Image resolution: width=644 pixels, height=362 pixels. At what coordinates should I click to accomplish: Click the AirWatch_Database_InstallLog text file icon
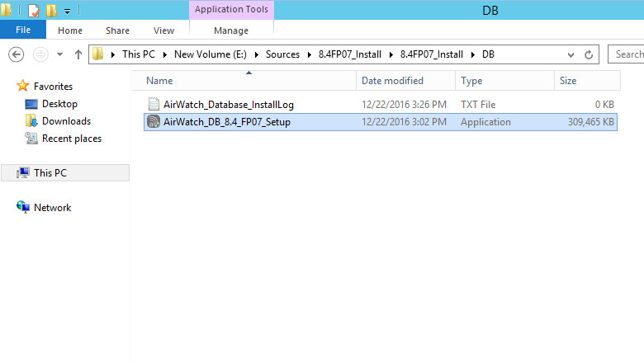(x=154, y=104)
